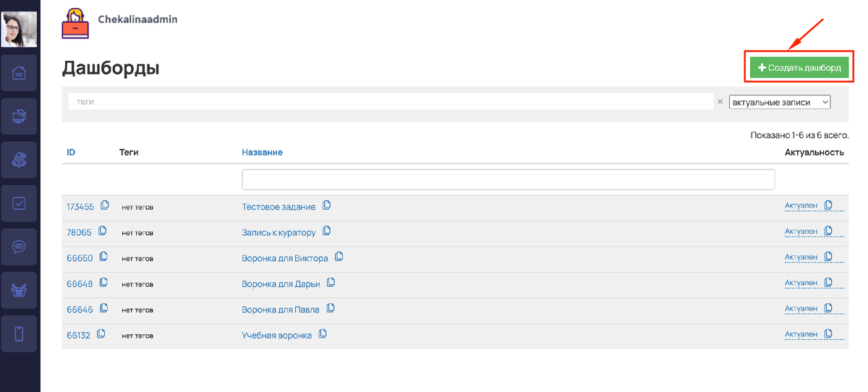868x392 pixels.
Task: Click the user avatar photo
Action: [20, 30]
